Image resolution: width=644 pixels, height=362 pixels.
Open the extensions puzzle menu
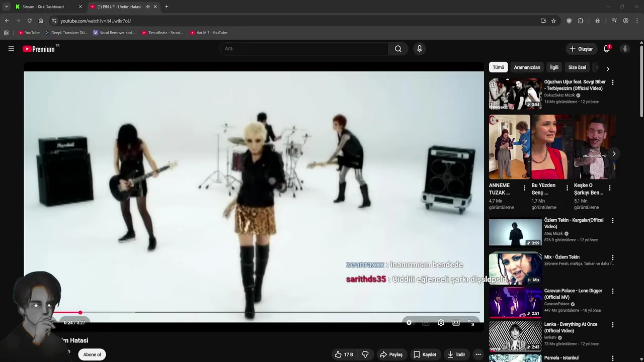point(581,21)
